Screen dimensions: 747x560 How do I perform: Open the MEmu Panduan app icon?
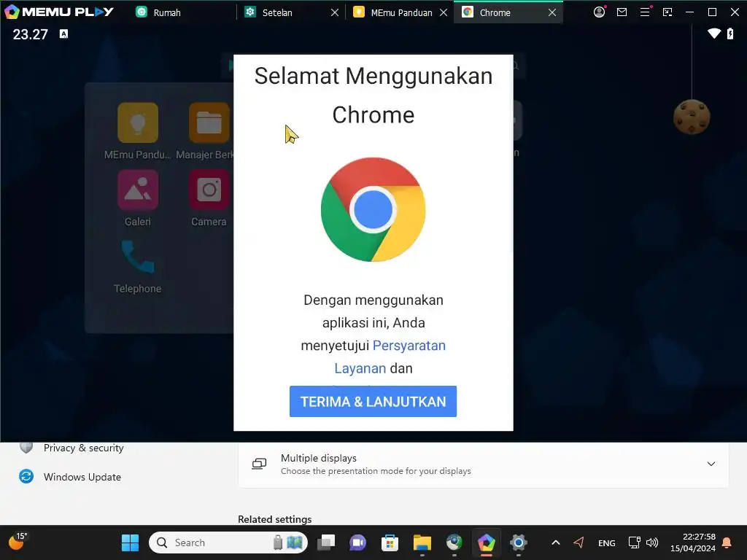[138, 122]
